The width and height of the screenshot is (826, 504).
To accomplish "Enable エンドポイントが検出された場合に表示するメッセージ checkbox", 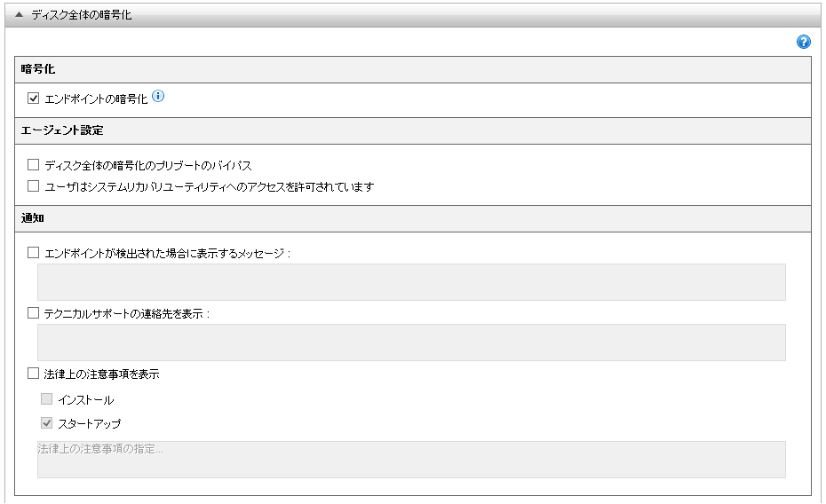I will pos(34,253).
